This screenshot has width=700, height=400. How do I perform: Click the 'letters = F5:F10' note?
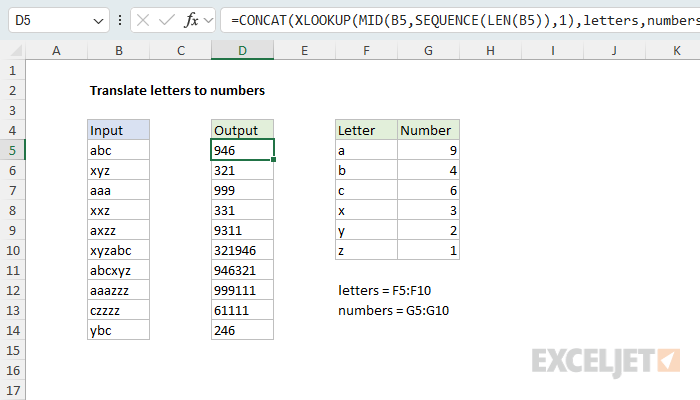384,291
